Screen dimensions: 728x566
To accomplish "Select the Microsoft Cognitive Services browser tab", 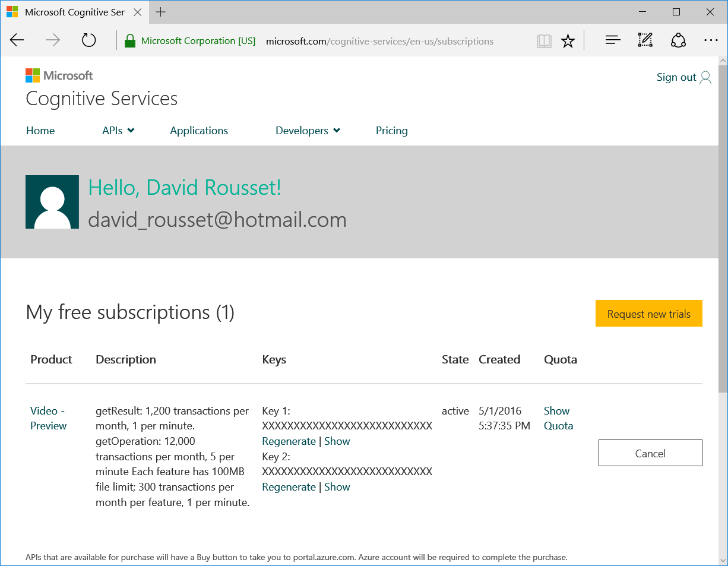I will pos(74,12).
